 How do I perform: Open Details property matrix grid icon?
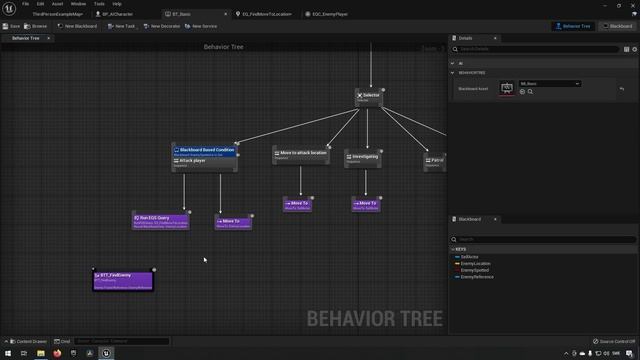pos(627,49)
